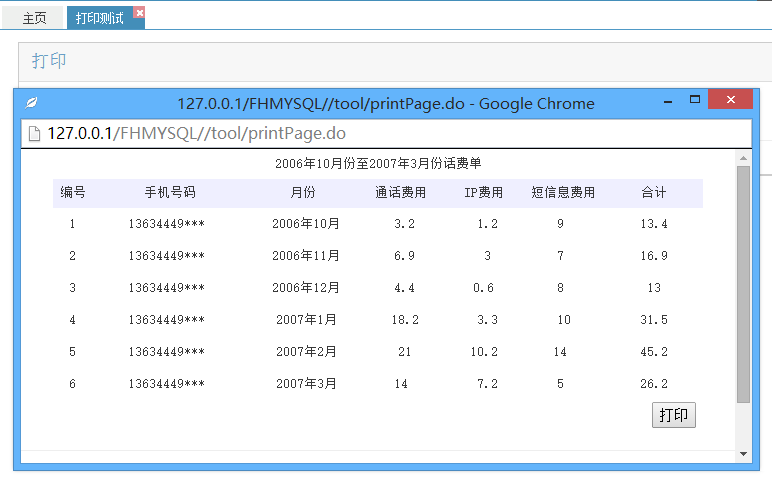Screen dimensions: 772x492
Task: Select the 2007年1月 month cell
Action: tap(306, 320)
